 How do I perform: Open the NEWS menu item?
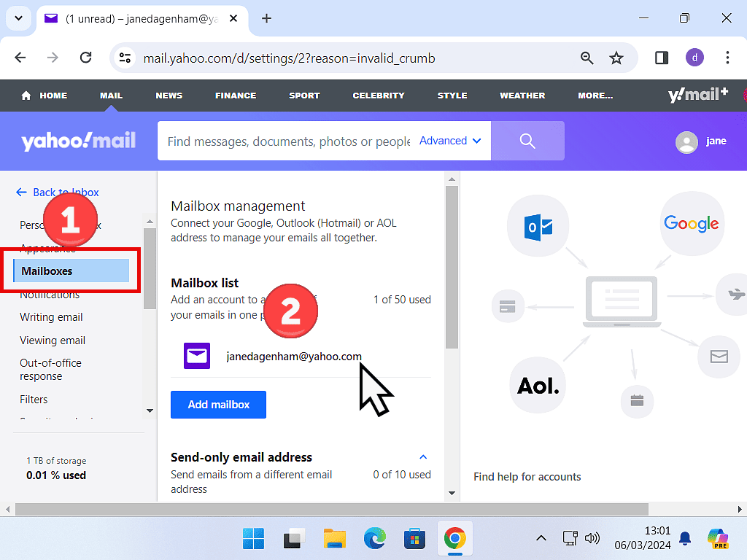[x=169, y=96]
